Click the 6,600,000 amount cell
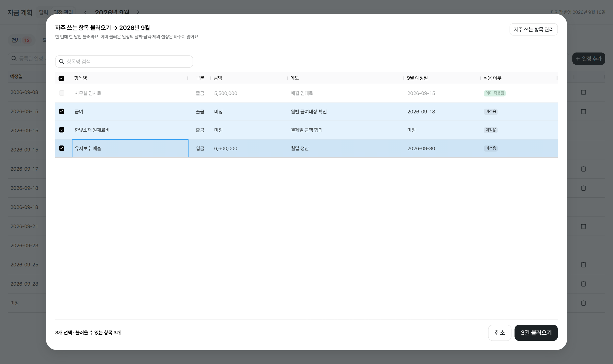Screen dimensions: 613x364 pyautogui.click(x=226, y=148)
